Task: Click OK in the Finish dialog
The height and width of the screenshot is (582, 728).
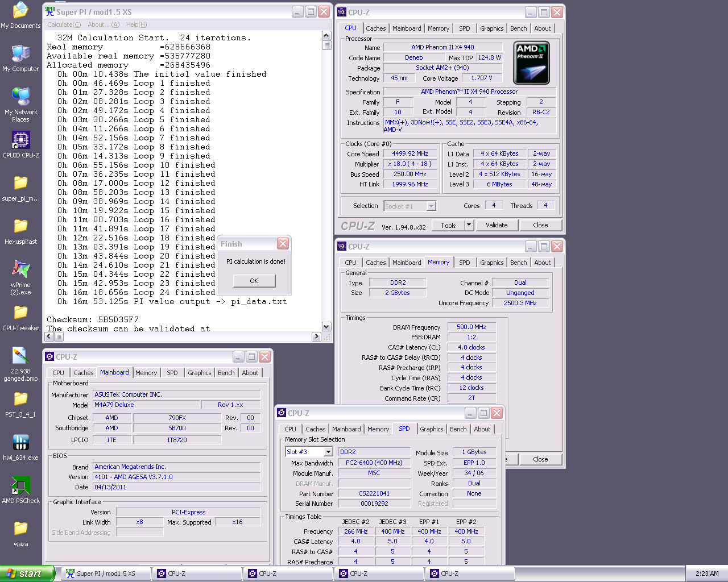Action: coord(254,281)
